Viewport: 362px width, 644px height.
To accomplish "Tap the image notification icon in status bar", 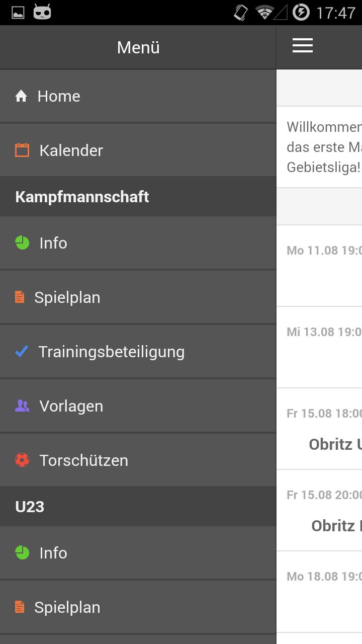I will [18, 12].
